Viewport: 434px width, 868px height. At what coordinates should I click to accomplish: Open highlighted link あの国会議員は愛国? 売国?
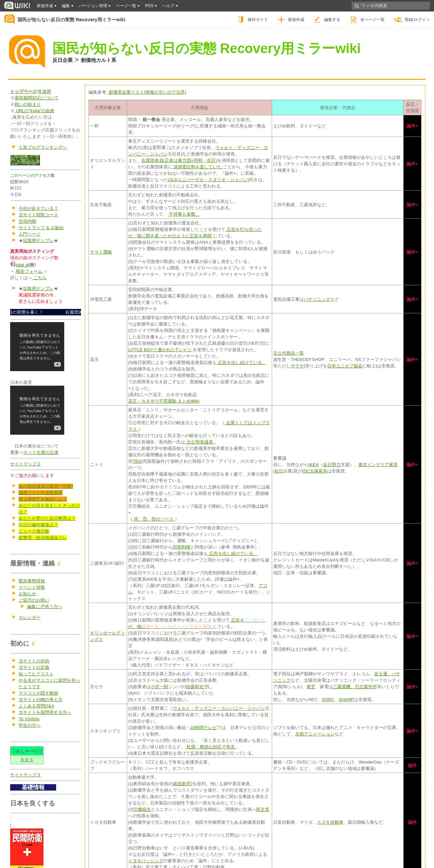pos(46,486)
